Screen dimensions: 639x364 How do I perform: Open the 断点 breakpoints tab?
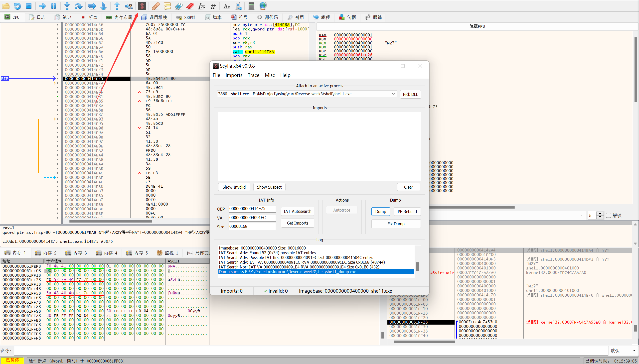click(x=89, y=17)
